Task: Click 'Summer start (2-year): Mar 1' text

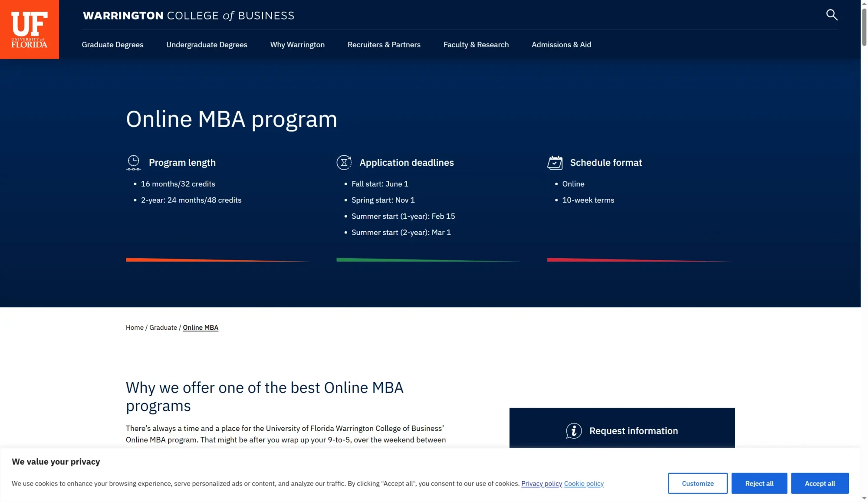Action: (x=401, y=233)
